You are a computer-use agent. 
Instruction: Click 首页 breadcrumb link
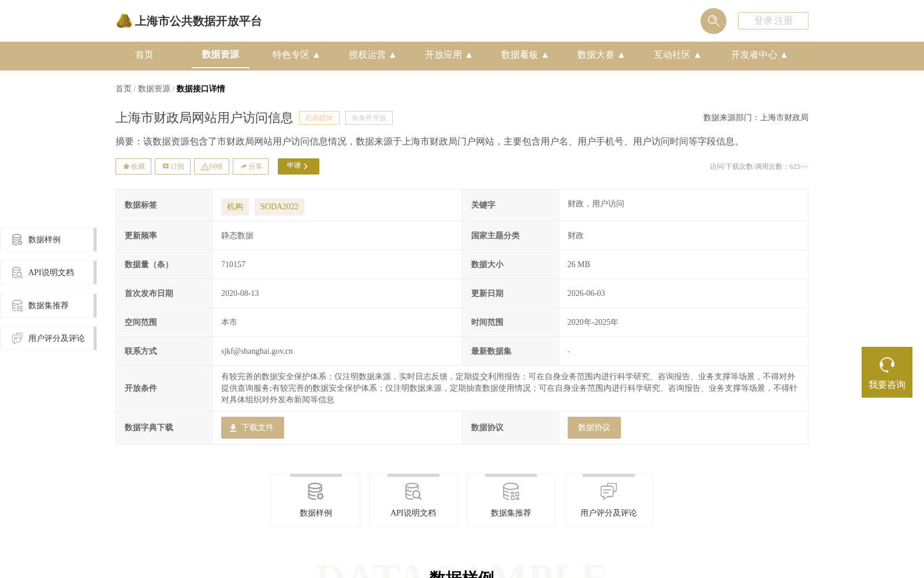click(x=124, y=89)
